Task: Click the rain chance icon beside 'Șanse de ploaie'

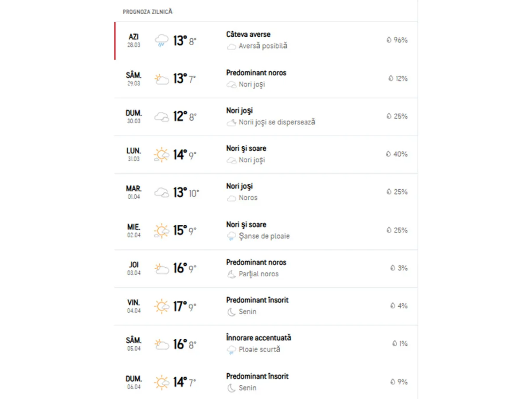Action: (231, 237)
